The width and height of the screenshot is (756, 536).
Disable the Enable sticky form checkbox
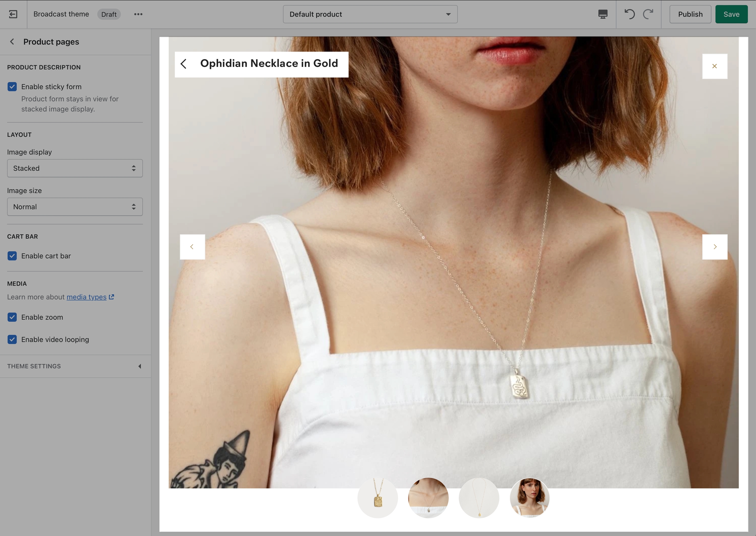coord(12,87)
